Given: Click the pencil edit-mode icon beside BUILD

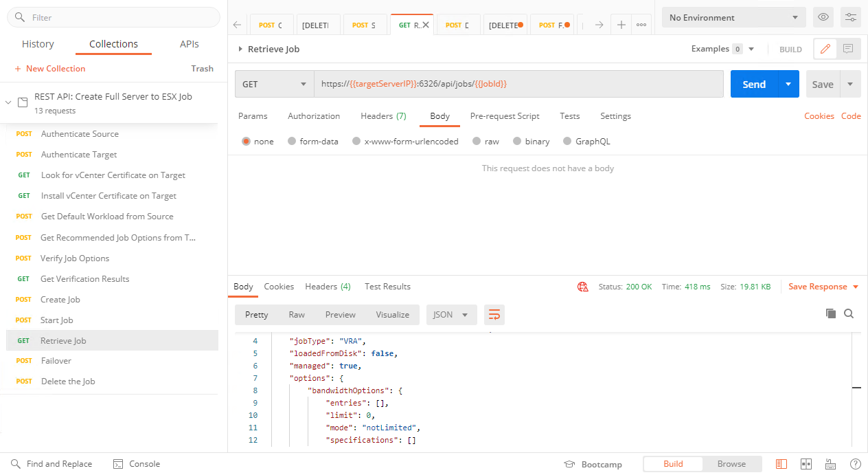Looking at the screenshot, I should (825, 49).
